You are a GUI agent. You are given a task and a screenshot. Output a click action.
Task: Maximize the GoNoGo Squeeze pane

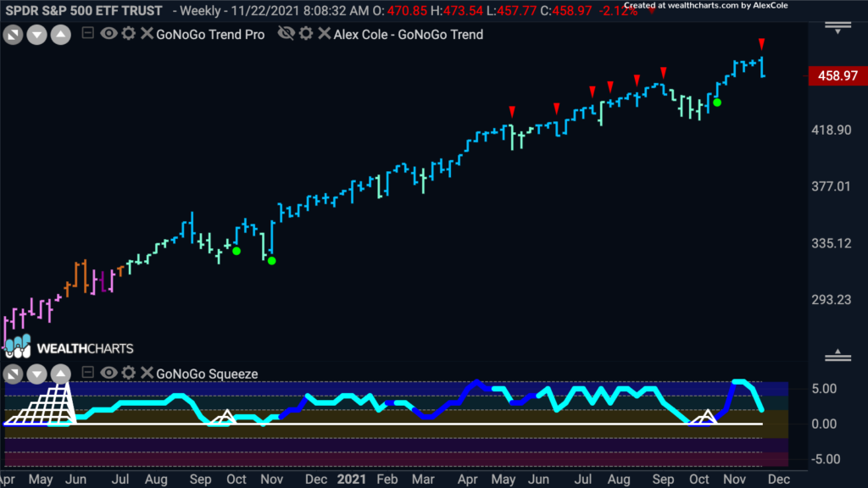tap(13, 374)
